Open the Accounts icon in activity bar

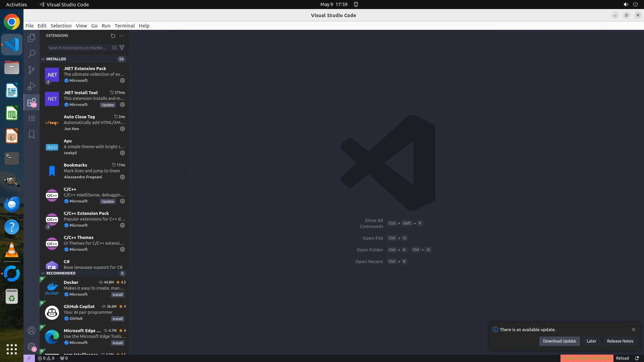[32, 330]
